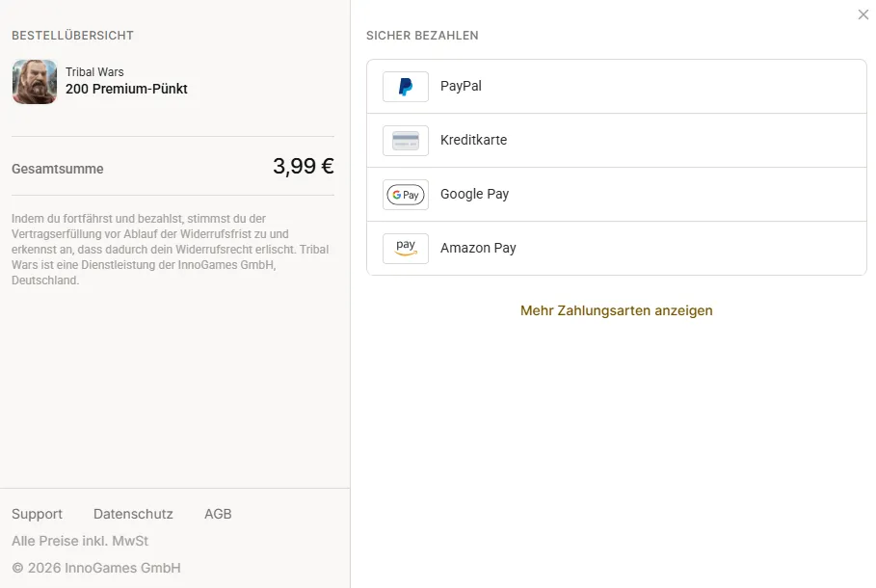The image size is (876, 588).
Task: Expand Mehr Zahlungsarten anzeigen
Action: [616, 310]
